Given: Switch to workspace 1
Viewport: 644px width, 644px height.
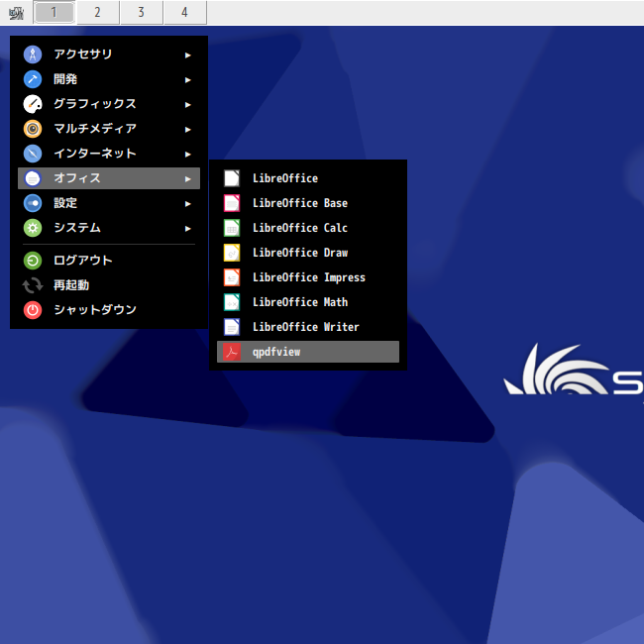Looking at the screenshot, I should pyautogui.click(x=54, y=12).
